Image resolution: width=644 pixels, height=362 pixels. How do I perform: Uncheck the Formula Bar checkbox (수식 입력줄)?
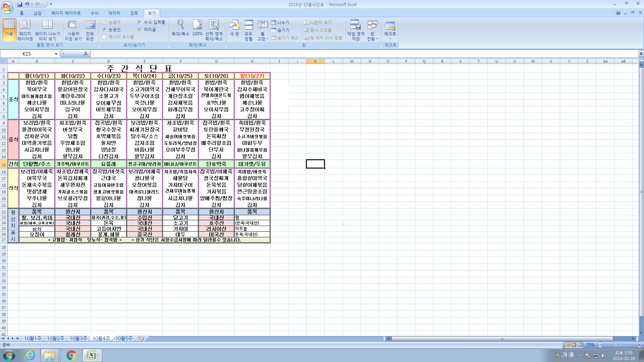pos(140,22)
